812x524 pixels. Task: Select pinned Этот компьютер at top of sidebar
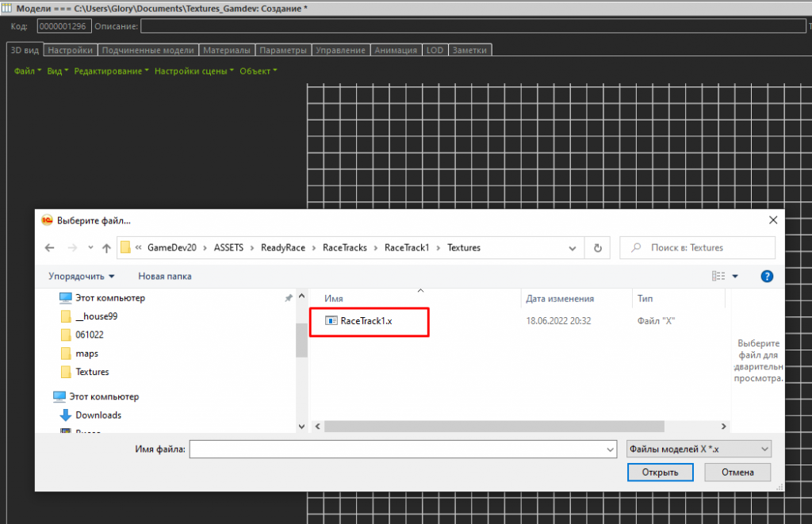pos(110,298)
